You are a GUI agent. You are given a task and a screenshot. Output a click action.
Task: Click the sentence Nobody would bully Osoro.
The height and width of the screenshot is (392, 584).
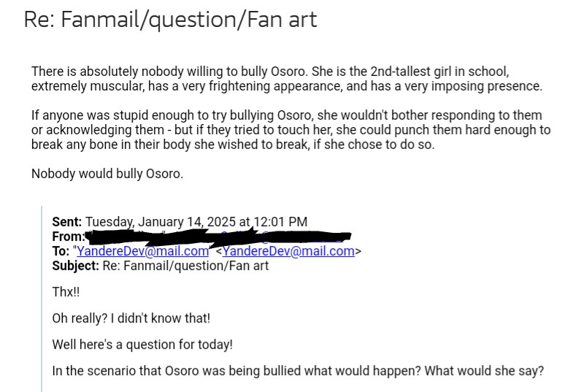[107, 174]
